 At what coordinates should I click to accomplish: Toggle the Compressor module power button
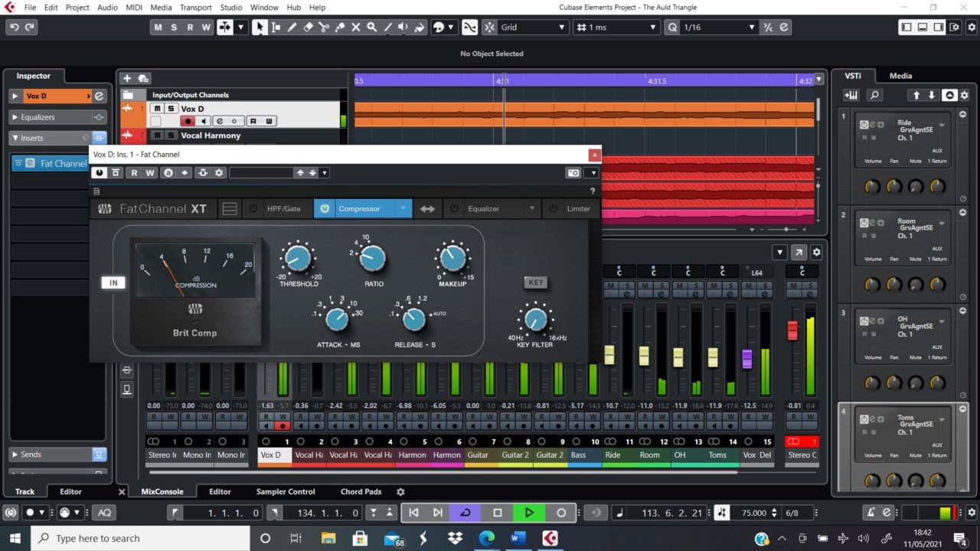325,209
